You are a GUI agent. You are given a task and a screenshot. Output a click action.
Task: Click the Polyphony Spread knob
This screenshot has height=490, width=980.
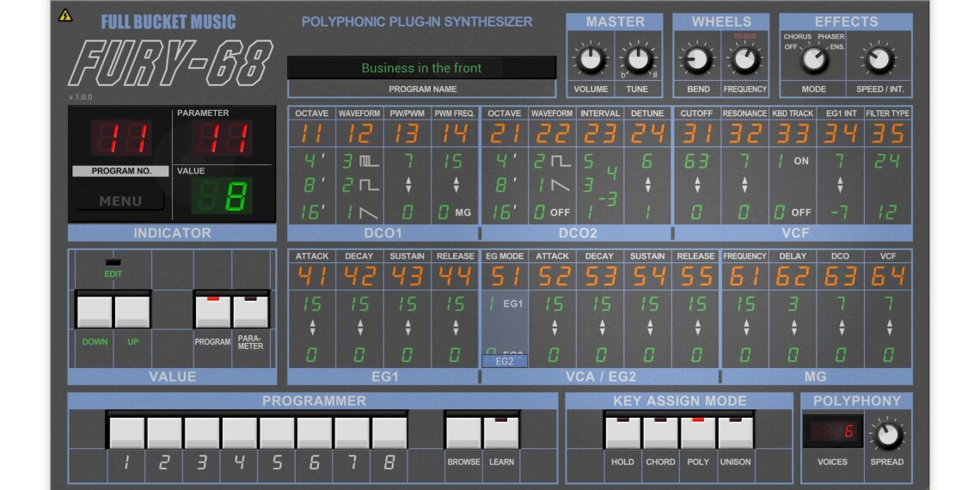885,434
